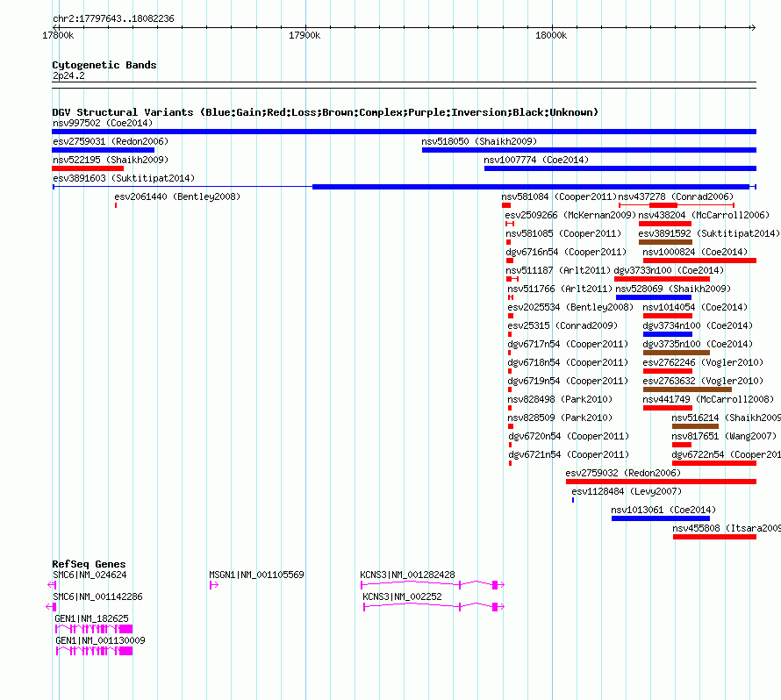
Task: Click the esv2763632 (Vogler2010) label
Action: coord(703,381)
